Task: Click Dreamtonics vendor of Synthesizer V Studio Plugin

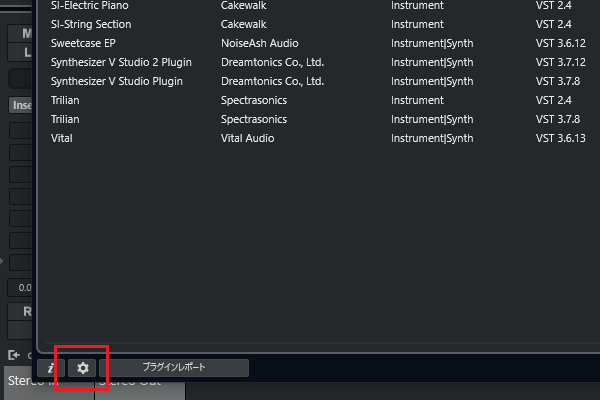Action: 272,81
